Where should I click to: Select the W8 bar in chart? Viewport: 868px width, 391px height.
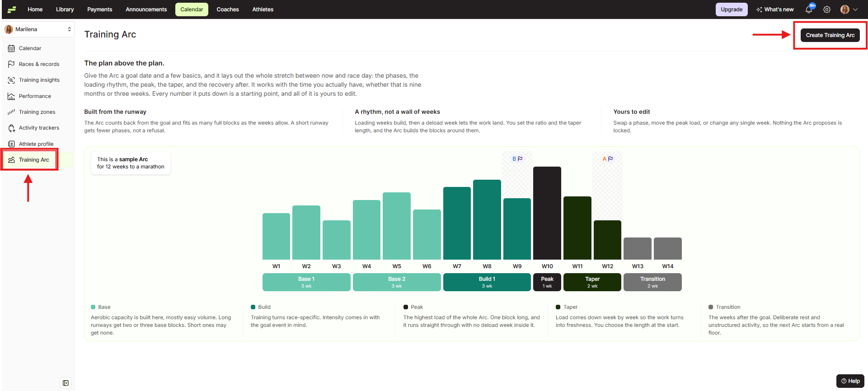[487, 219]
